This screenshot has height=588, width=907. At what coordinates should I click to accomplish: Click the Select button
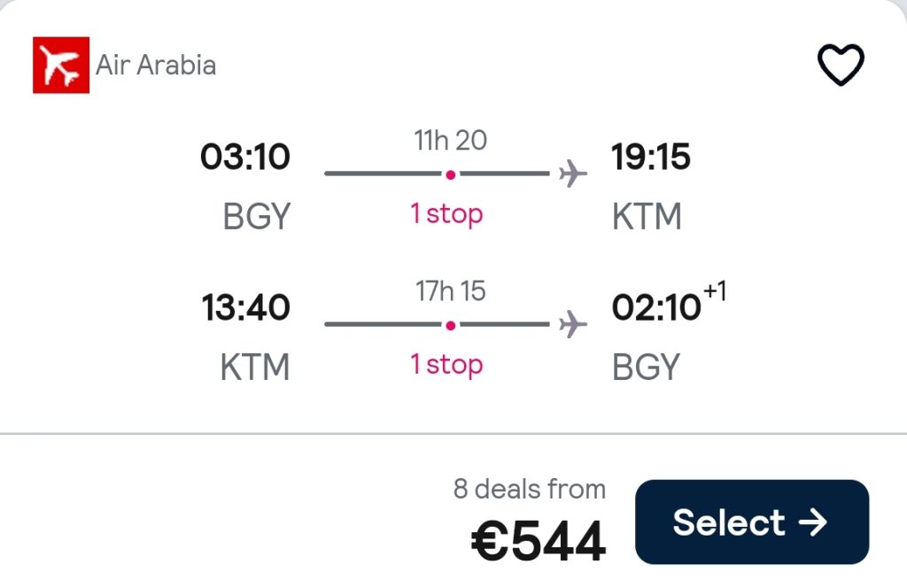(x=752, y=522)
